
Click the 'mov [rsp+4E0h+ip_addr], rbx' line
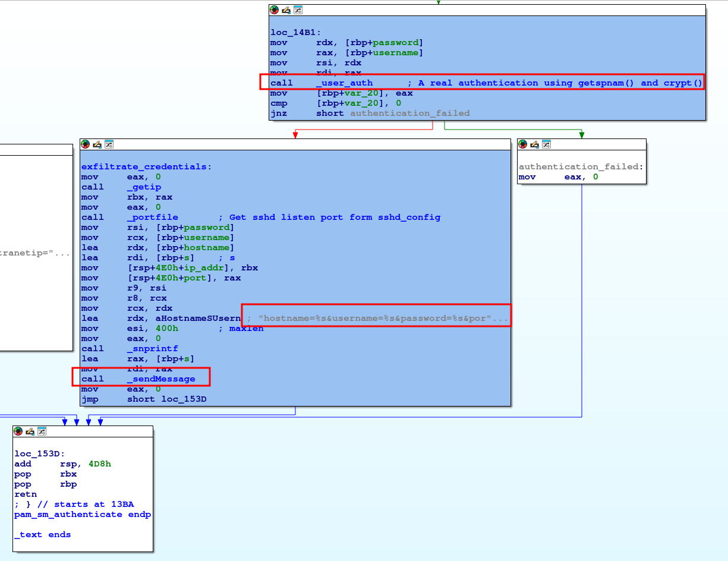(169, 268)
